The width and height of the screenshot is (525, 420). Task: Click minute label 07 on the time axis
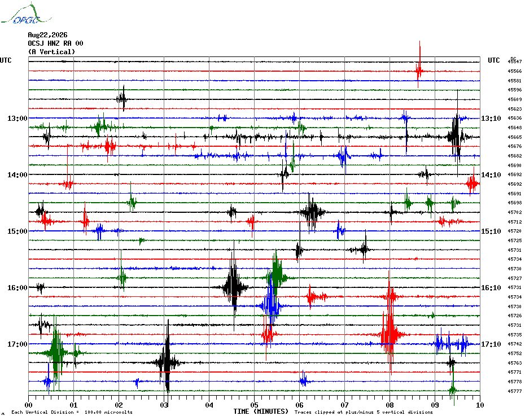pos(344,405)
